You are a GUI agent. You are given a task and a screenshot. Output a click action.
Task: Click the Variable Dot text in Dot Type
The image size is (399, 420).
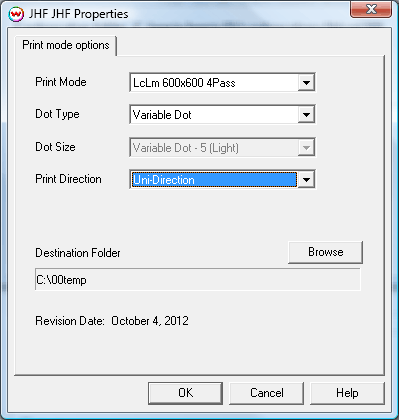coord(162,115)
